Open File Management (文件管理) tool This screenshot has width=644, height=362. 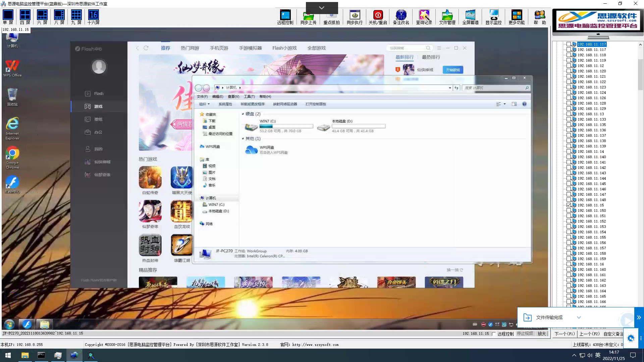[x=447, y=17]
